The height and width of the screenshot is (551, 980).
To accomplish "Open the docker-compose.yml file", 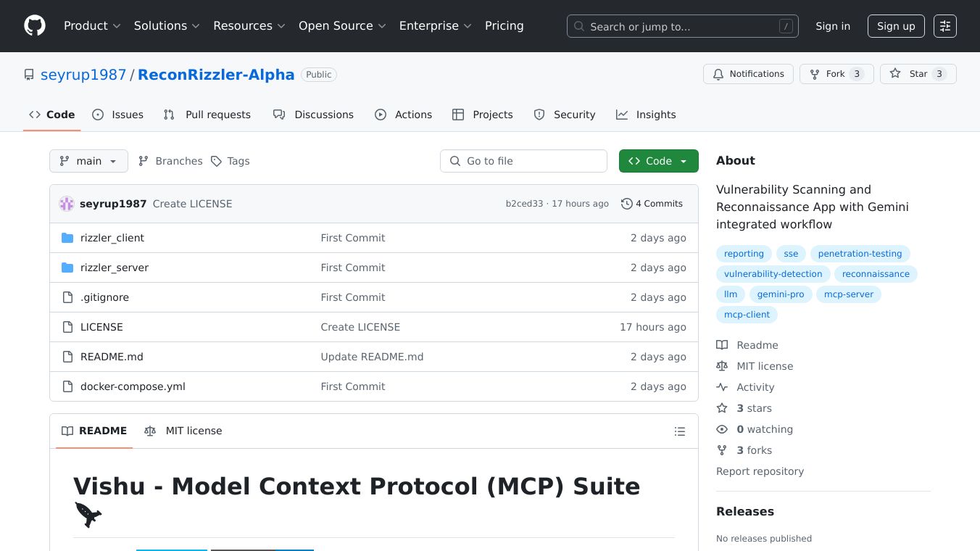I will click(133, 386).
